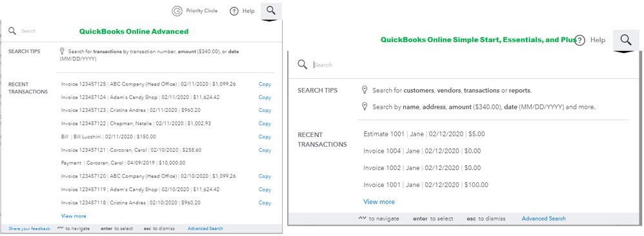
Task: Copy Invoice 123457119 Adam's Candy Shop
Action: (x=265, y=189)
